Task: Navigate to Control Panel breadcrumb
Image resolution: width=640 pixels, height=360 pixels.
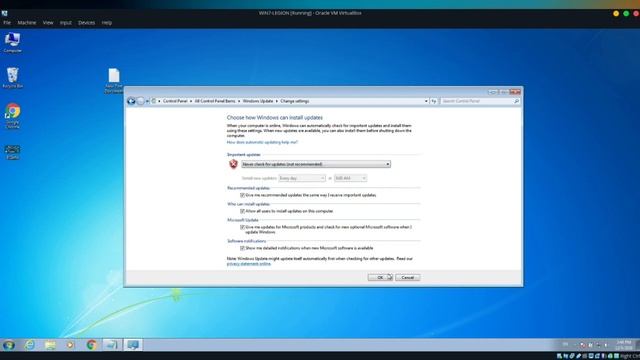Action: (175, 101)
